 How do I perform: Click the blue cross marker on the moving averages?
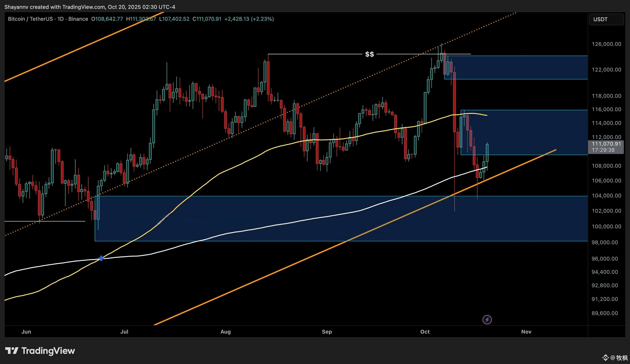(101, 258)
